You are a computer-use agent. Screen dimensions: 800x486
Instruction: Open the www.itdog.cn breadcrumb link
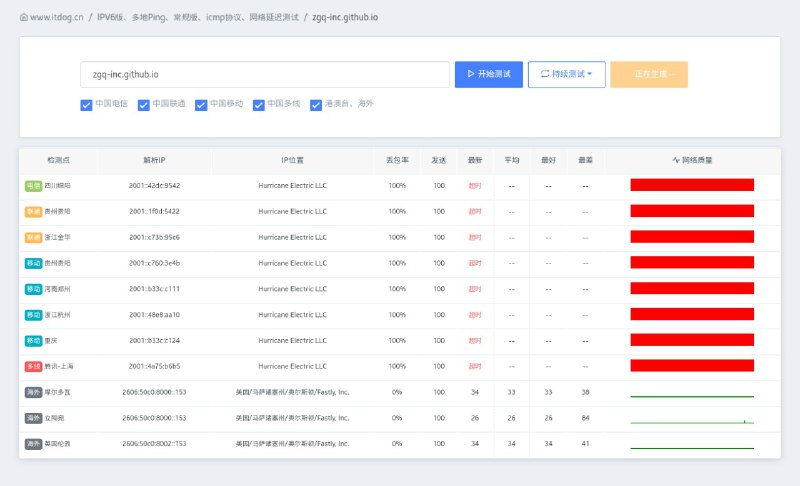point(58,17)
